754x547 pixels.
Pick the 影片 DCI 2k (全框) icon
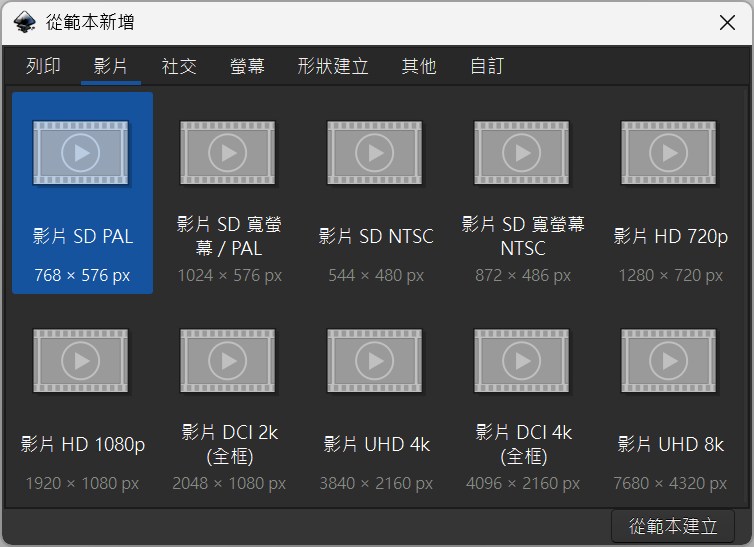pos(228,360)
